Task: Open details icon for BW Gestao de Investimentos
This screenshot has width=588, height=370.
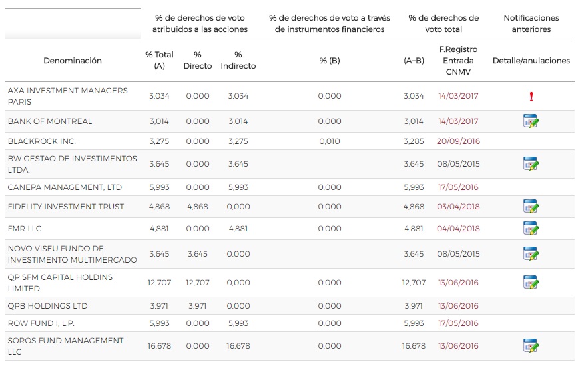Action: tap(531, 164)
